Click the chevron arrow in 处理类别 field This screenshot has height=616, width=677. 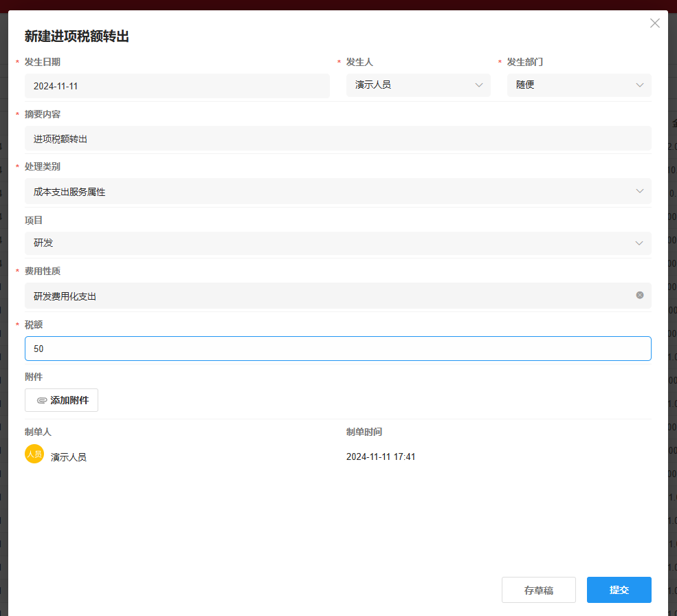pos(640,191)
